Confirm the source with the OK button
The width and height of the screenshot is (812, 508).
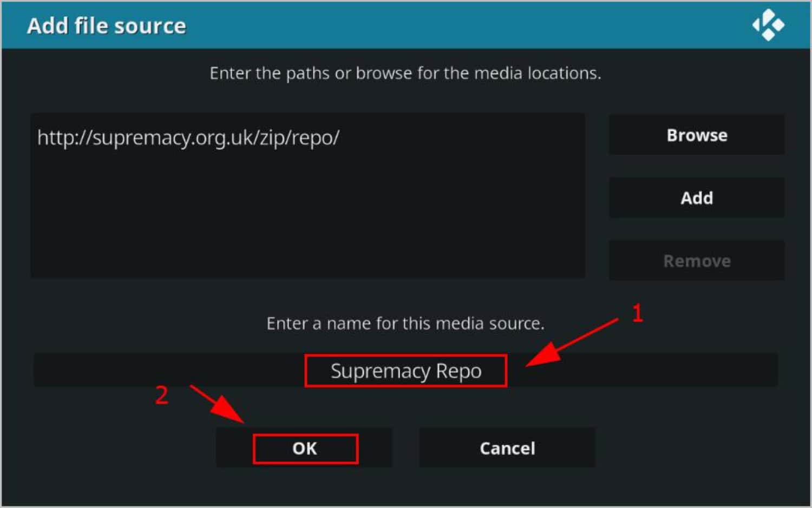coord(304,448)
